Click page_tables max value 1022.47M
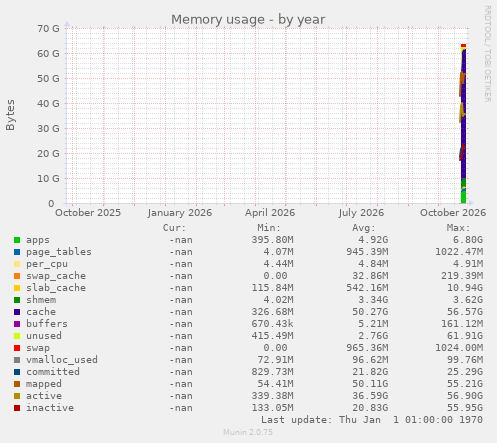497x443 pixels. point(459,252)
